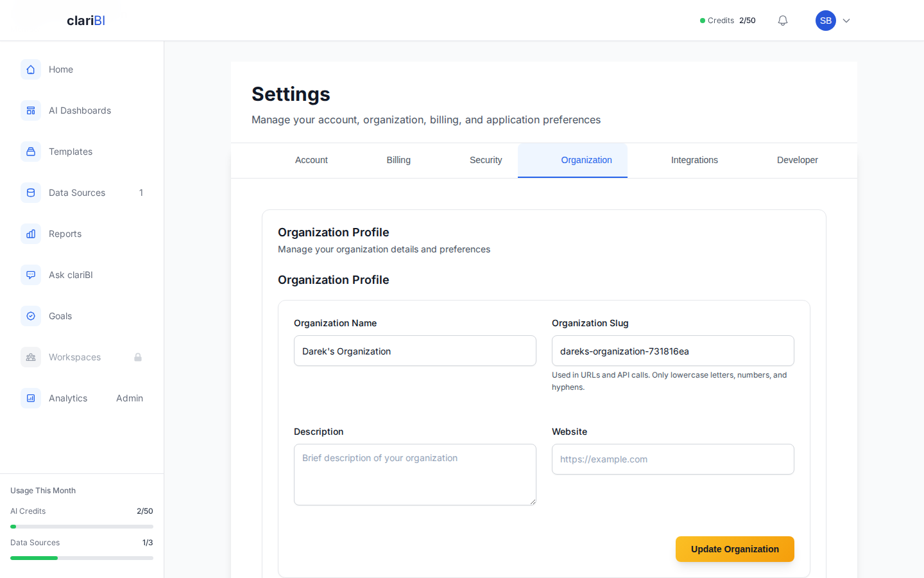Open AI Dashboards via its sidebar icon

(31, 110)
